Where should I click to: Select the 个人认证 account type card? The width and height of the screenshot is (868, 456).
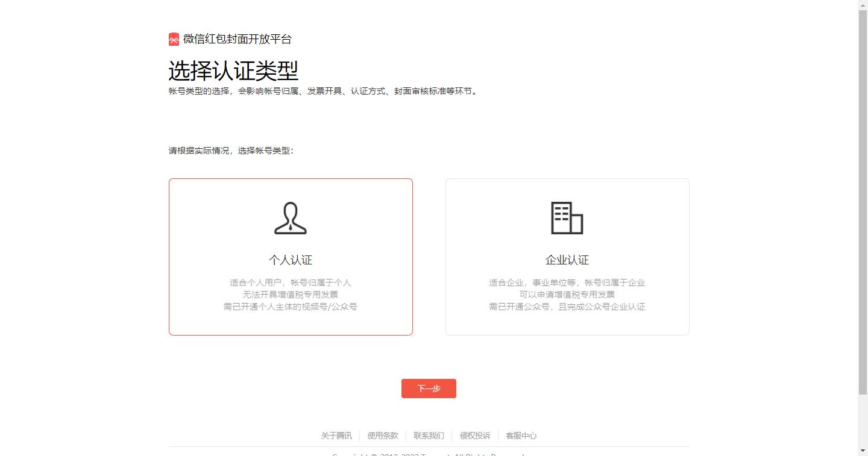tap(291, 256)
